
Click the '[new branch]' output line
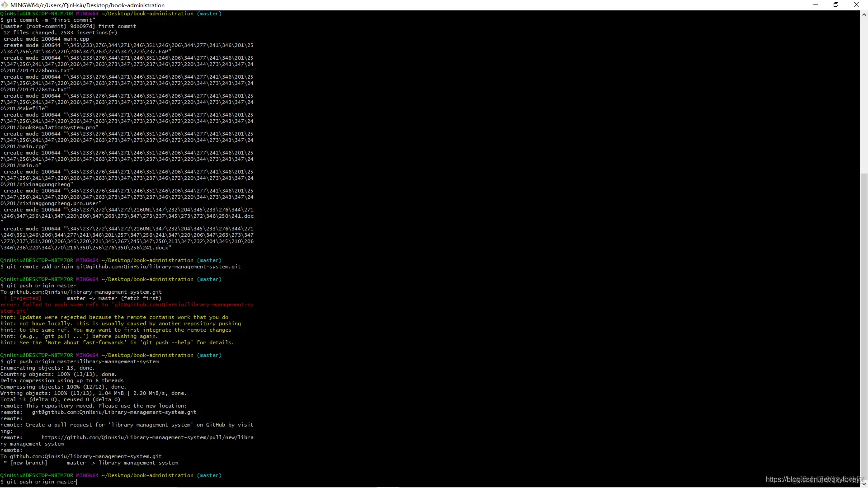pyautogui.click(x=29, y=463)
